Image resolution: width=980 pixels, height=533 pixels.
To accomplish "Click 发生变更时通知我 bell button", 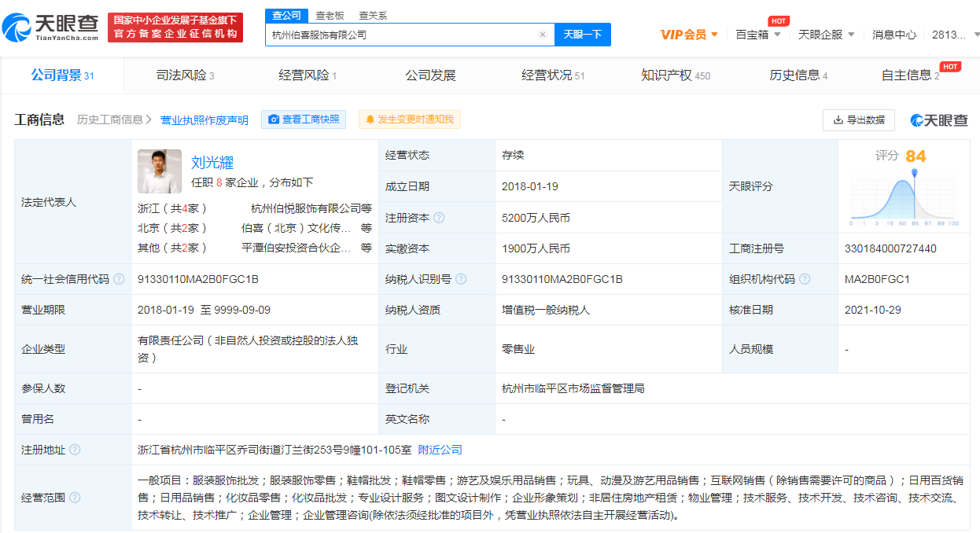I will (410, 119).
